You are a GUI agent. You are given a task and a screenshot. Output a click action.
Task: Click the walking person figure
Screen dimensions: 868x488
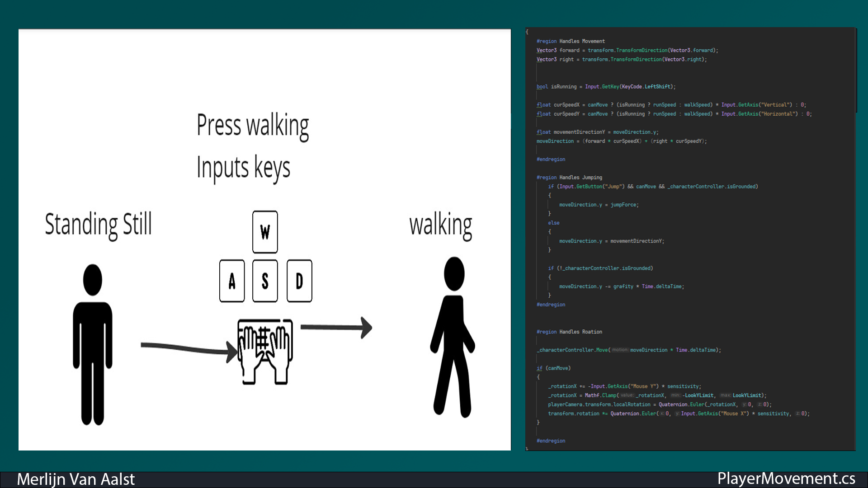[453, 337]
